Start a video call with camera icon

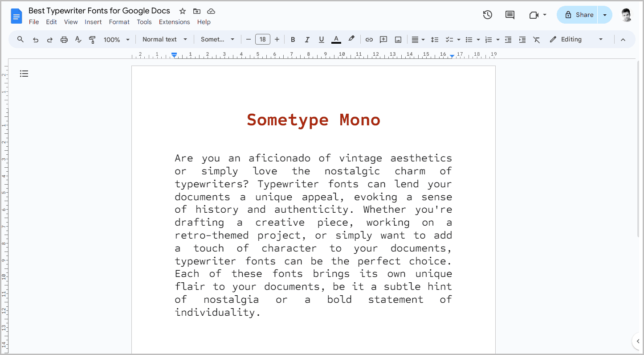(534, 15)
